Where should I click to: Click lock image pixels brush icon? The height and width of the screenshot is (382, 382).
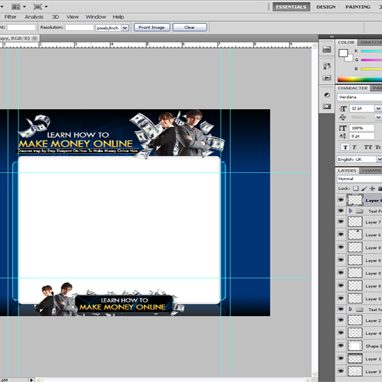pyautogui.click(x=364, y=189)
